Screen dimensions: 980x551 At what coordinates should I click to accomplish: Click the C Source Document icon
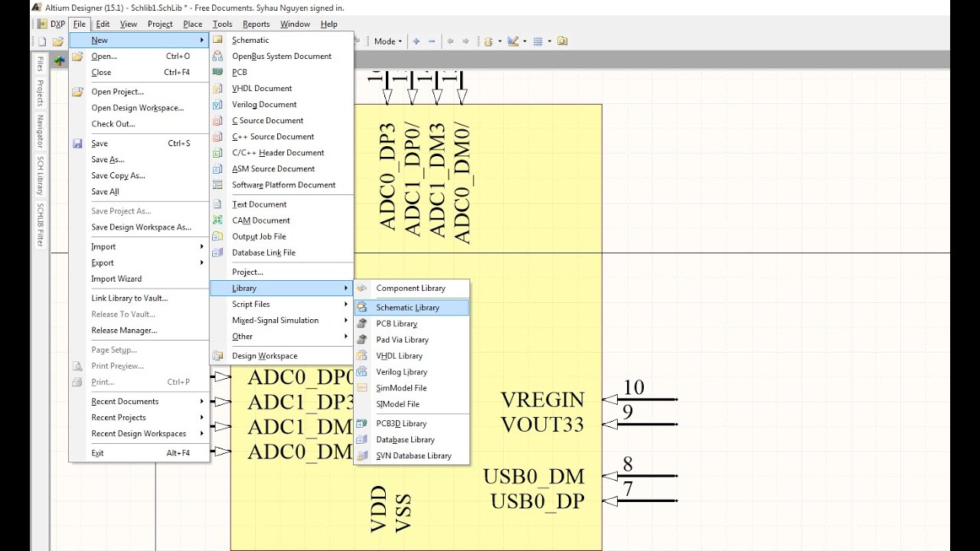click(217, 120)
